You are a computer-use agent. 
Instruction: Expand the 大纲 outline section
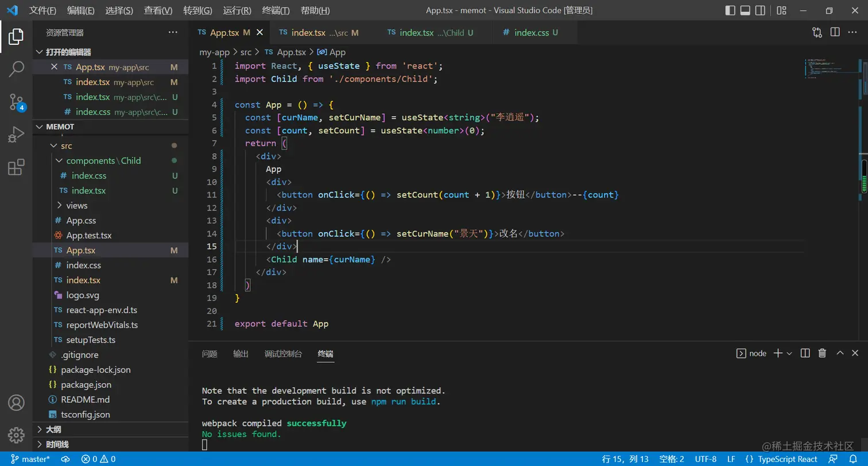point(111,430)
